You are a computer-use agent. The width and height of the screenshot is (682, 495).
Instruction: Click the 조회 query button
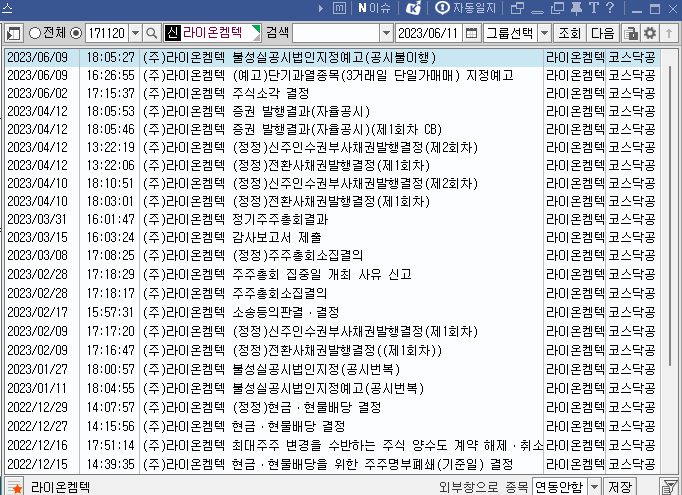pos(569,33)
